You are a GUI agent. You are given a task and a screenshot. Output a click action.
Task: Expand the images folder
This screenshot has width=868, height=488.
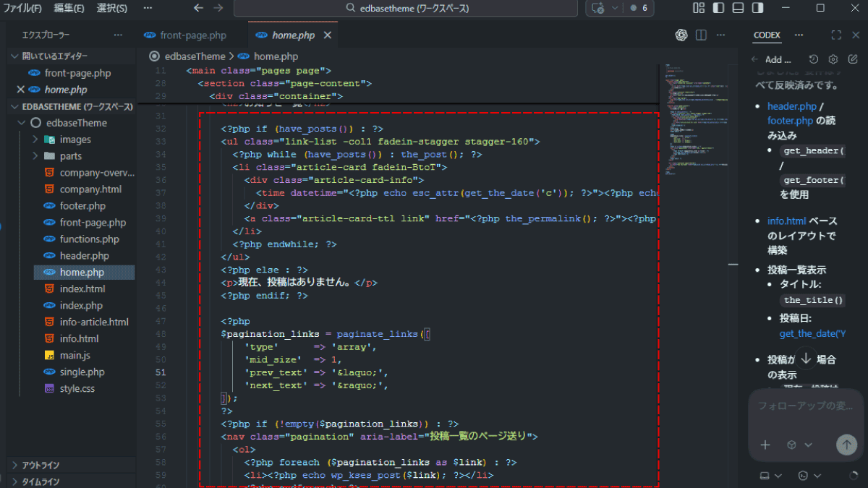(x=75, y=140)
